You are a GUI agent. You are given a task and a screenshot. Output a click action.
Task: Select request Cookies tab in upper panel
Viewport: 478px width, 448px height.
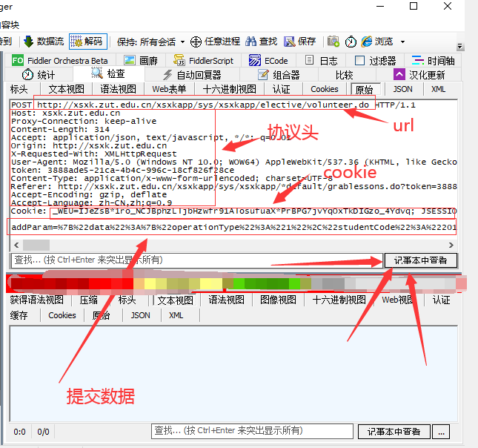(x=325, y=89)
